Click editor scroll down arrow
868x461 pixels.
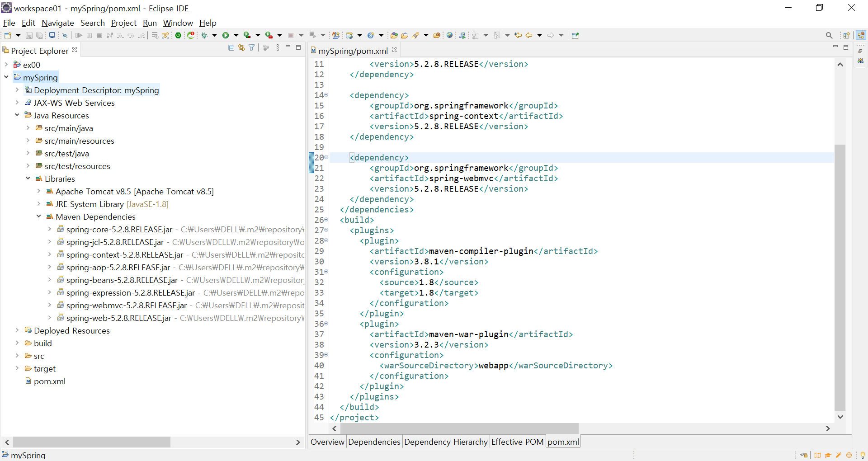840,417
